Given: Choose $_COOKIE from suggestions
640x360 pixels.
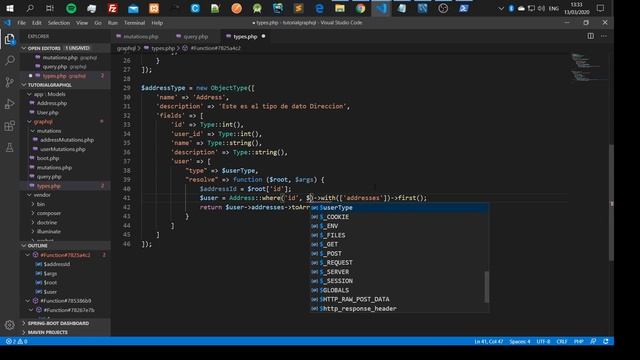Looking at the screenshot, I should point(399,217).
